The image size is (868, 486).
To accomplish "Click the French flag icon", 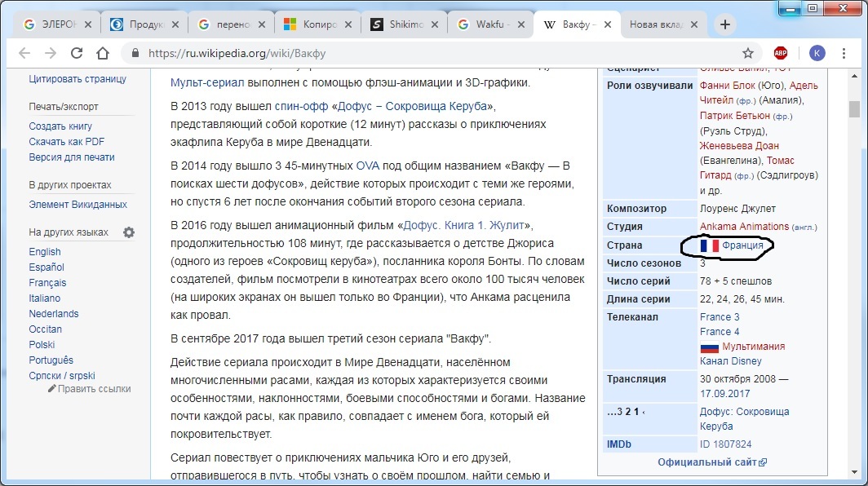I will [709, 245].
